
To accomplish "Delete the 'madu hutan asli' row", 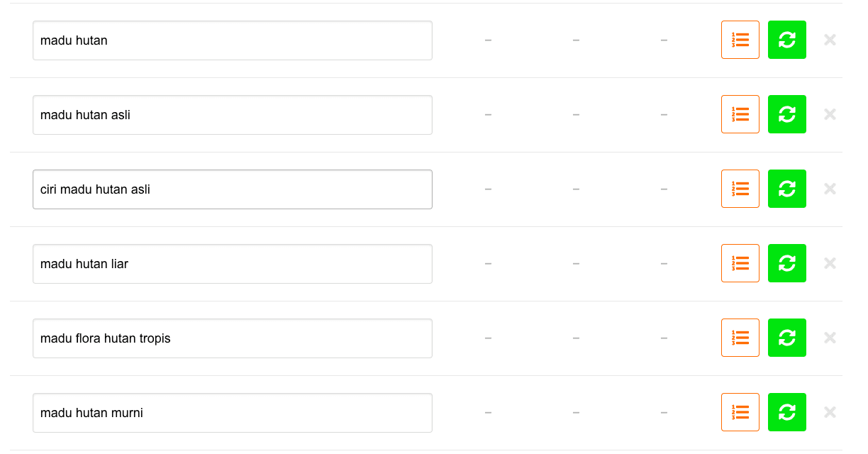I will [830, 114].
